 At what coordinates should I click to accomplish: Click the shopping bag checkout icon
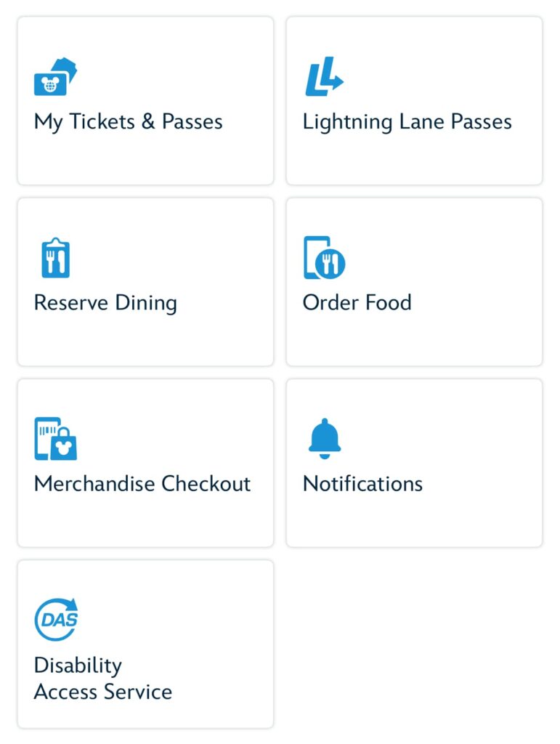click(x=55, y=439)
